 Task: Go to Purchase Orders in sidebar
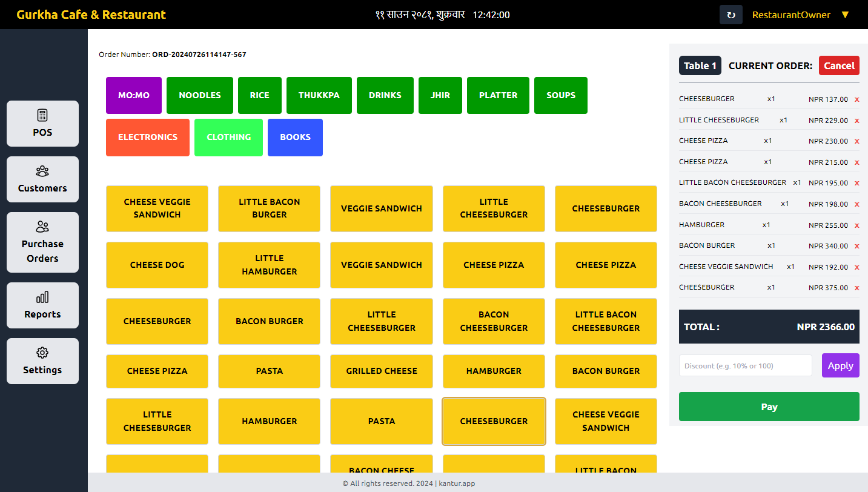(42, 242)
